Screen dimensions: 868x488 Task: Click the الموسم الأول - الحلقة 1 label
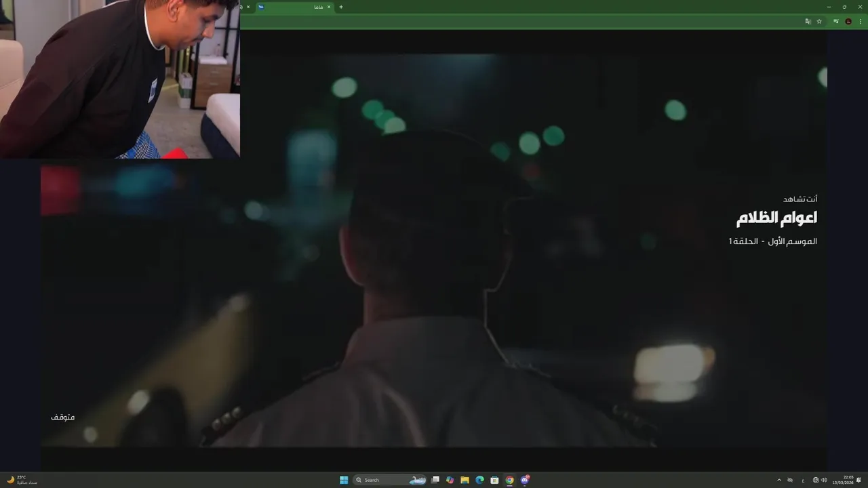pos(772,241)
